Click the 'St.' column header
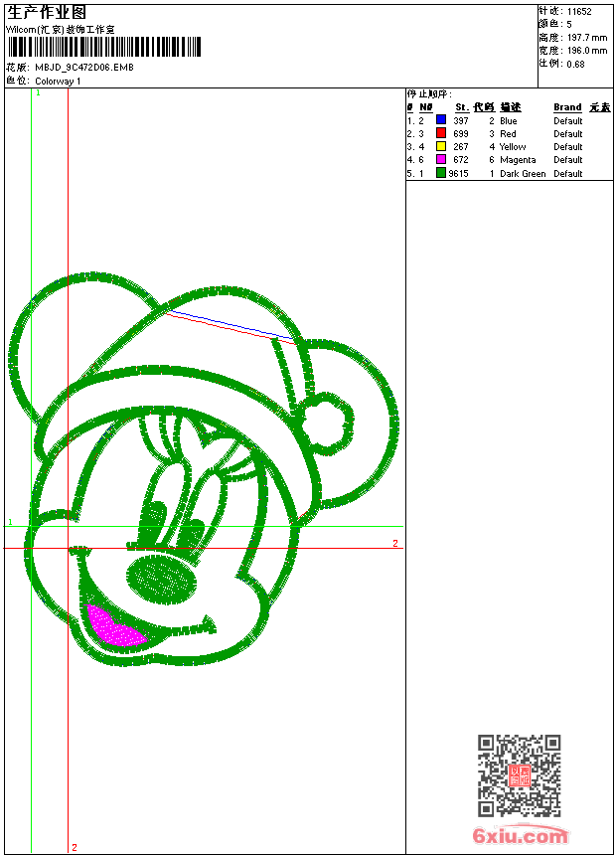Image resolution: width=616 pixels, height=855 pixels. coord(462,107)
